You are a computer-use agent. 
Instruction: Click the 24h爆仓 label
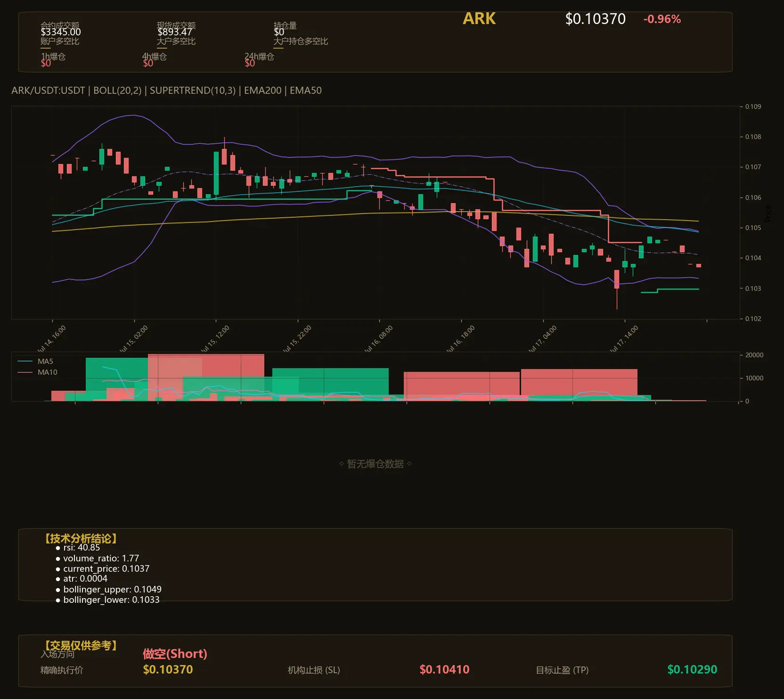(259, 57)
